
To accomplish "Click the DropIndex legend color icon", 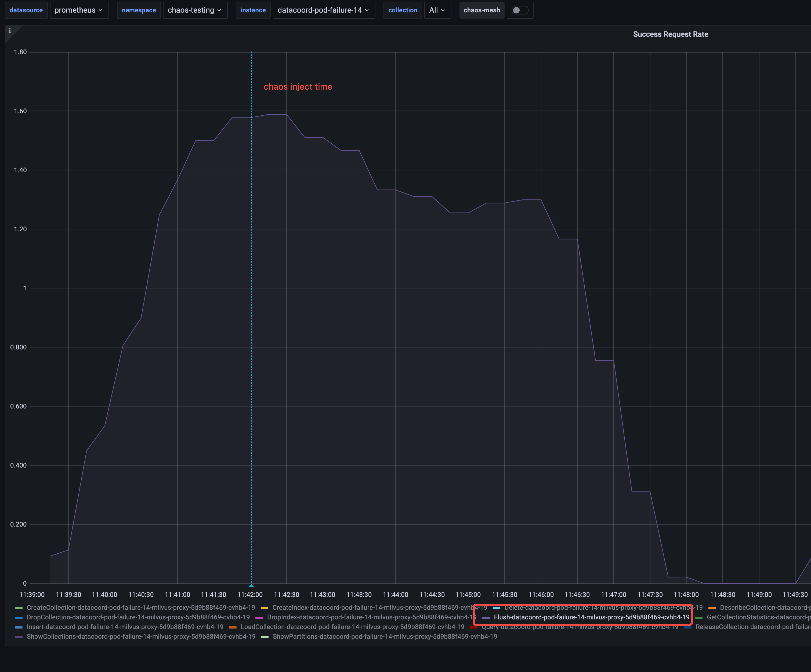I will [259, 618].
